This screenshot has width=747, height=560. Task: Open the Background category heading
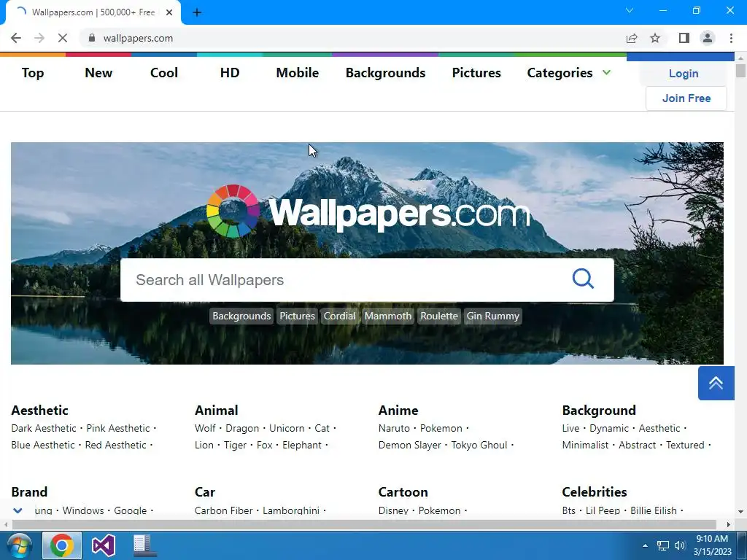point(599,411)
